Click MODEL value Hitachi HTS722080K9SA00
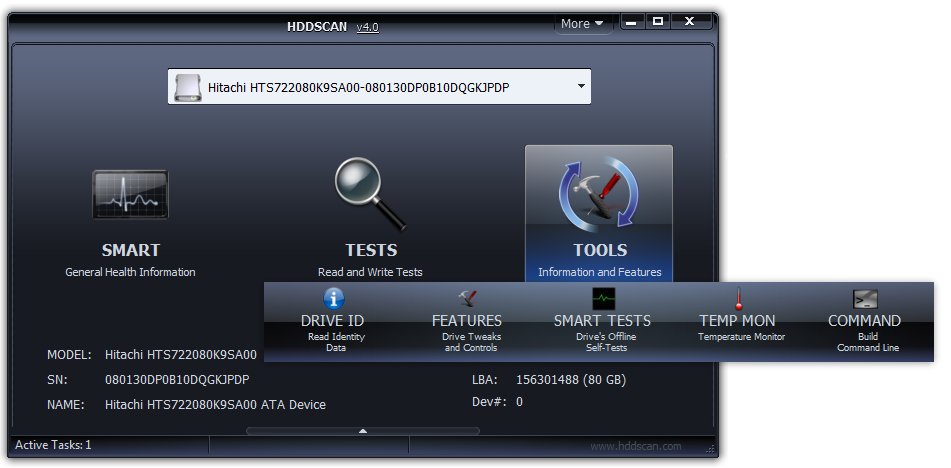Viewport: 951px width, 468px height. tap(181, 355)
